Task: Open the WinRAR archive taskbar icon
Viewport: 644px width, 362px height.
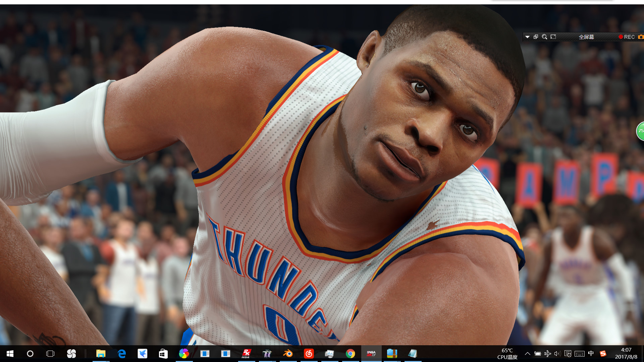Action: click(x=392, y=354)
